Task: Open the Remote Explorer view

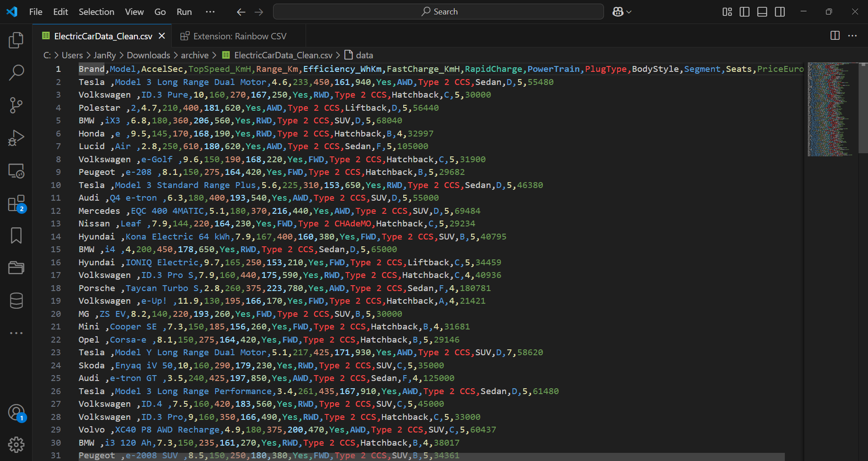Action: 16,171
